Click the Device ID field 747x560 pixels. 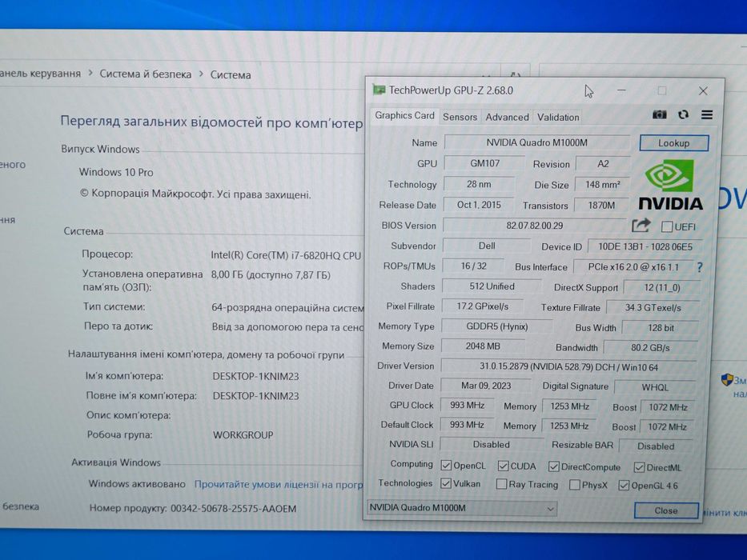tap(645, 246)
